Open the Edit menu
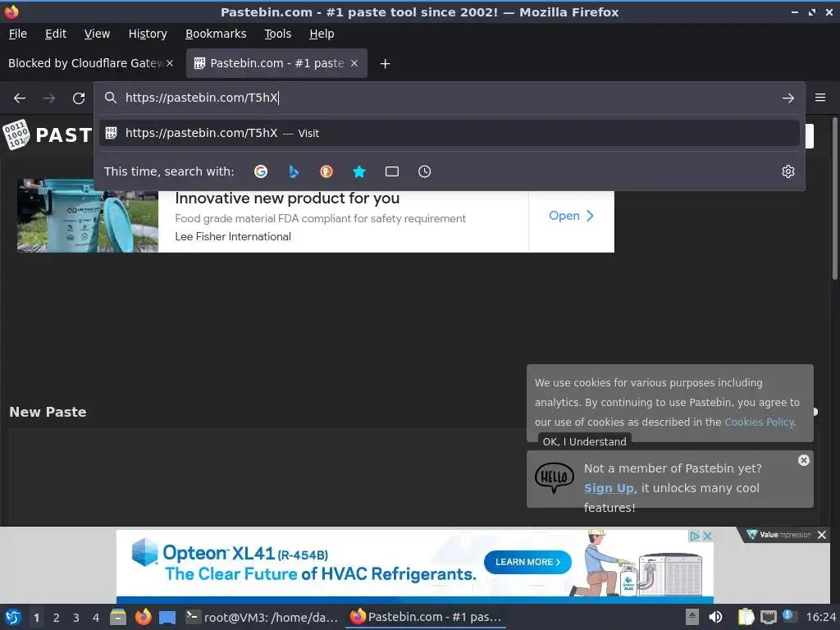 pyautogui.click(x=56, y=34)
